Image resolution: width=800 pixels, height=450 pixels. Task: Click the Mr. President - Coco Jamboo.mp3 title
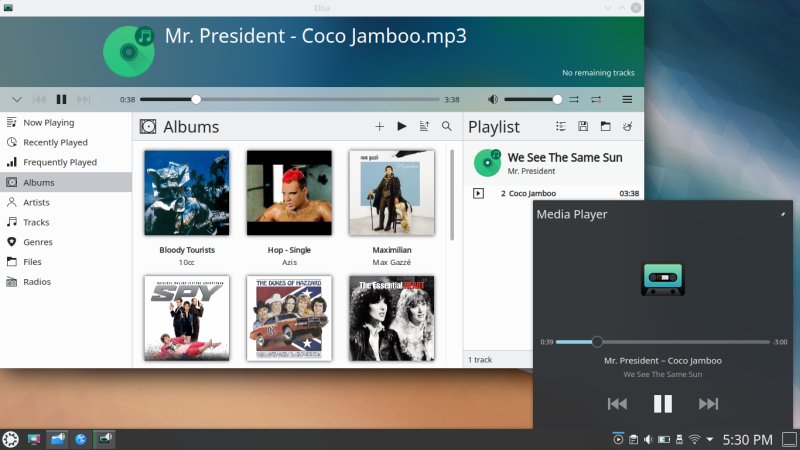click(x=315, y=36)
